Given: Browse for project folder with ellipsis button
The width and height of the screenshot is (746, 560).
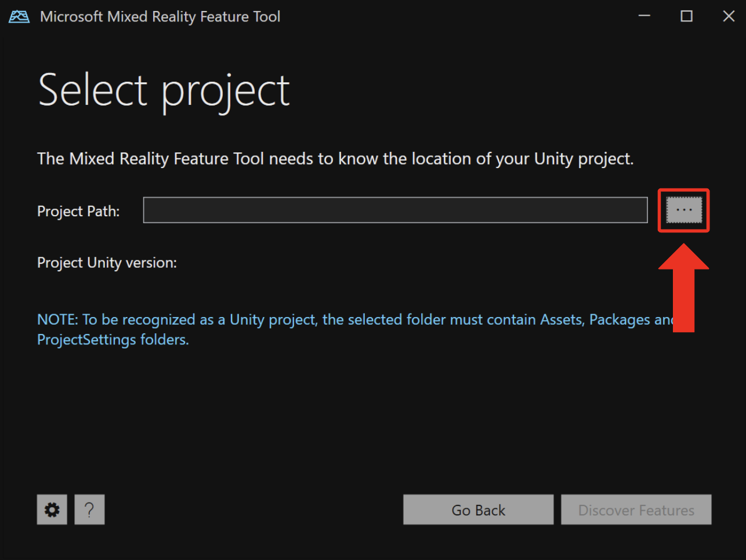Looking at the screenshot, I should (684, 210).
